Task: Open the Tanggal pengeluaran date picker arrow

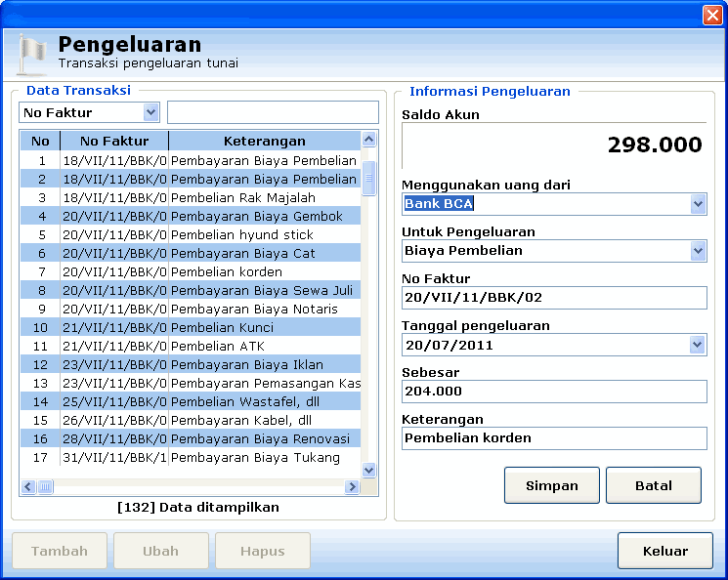Action: coord(697,345)
